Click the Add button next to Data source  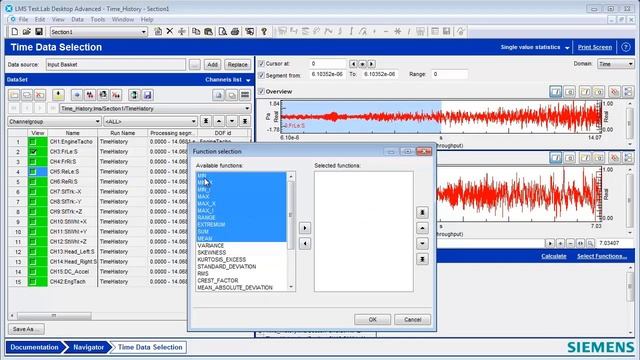pyautogui.click(x=212, y=64)
